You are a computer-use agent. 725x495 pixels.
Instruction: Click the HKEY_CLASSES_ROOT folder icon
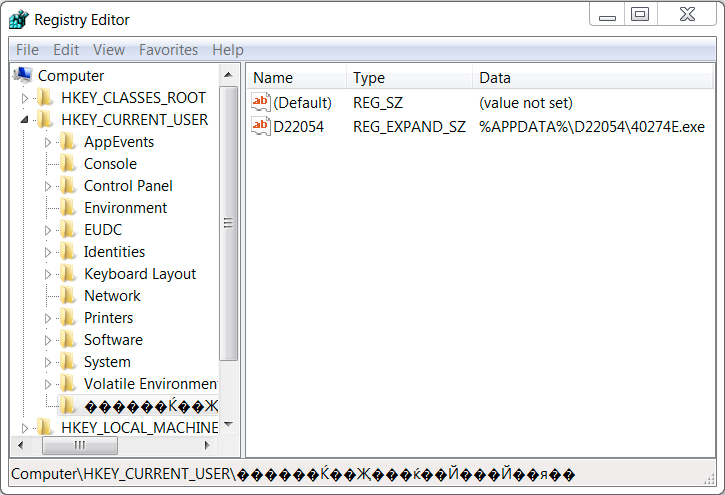click(x=45, y=98)
